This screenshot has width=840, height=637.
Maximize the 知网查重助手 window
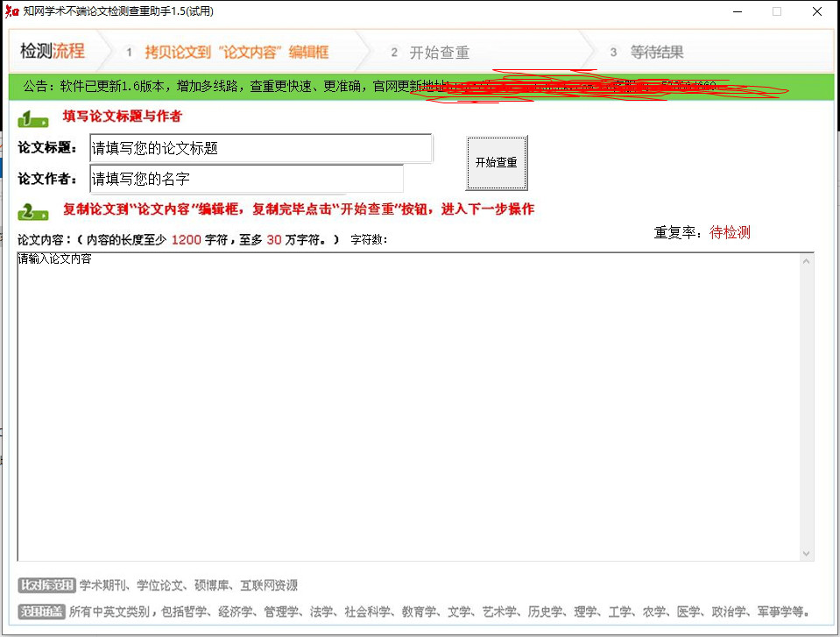point(777,11)
